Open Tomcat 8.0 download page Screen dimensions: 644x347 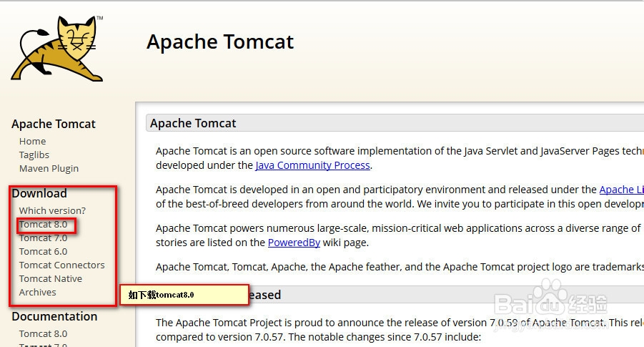[x=43, y=224]
